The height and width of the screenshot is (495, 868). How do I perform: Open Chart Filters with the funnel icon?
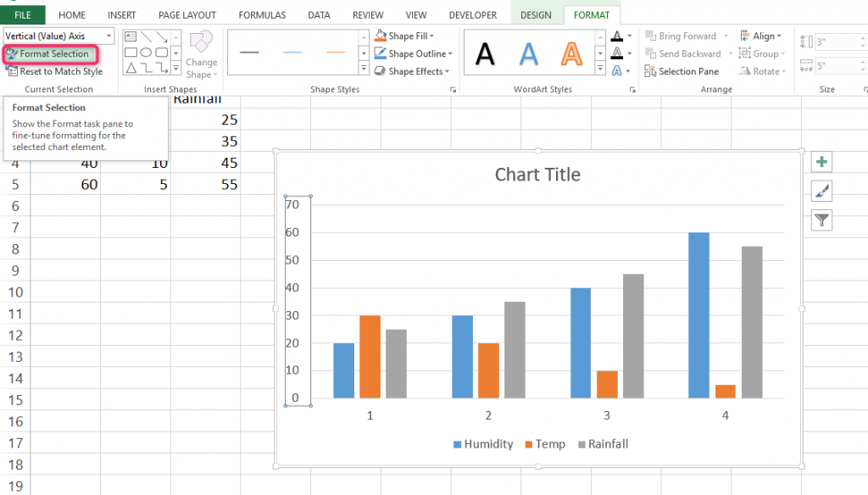(821, 220)
